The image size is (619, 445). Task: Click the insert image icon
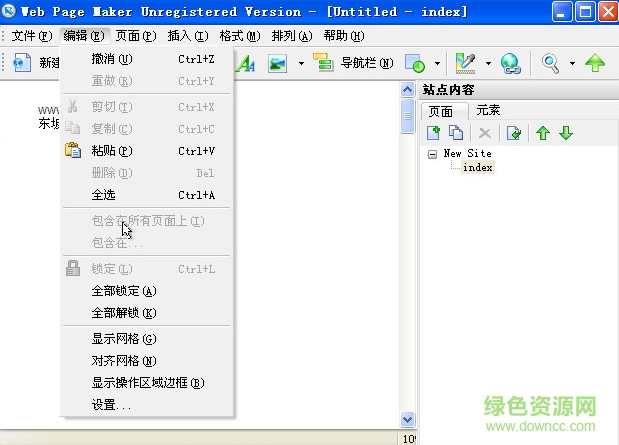(x=277, y=63)
